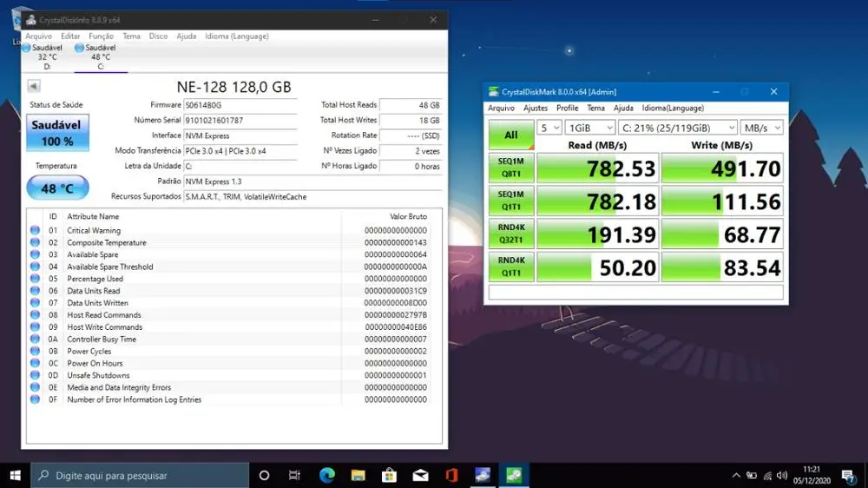Switch to CrystalDiskMark taskbar icon

pyautogui.click(x=514, y=475)
